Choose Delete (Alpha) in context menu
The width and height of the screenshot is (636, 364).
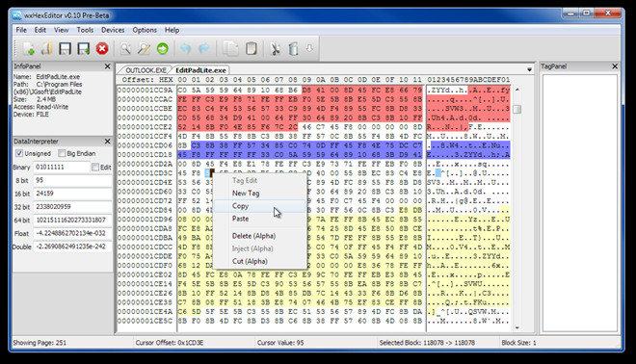click(259, 236)
